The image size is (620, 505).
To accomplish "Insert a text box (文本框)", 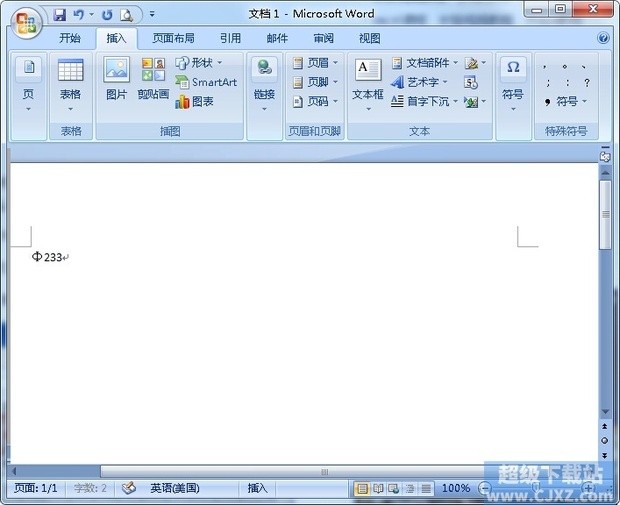I will (x=368, y=78).
